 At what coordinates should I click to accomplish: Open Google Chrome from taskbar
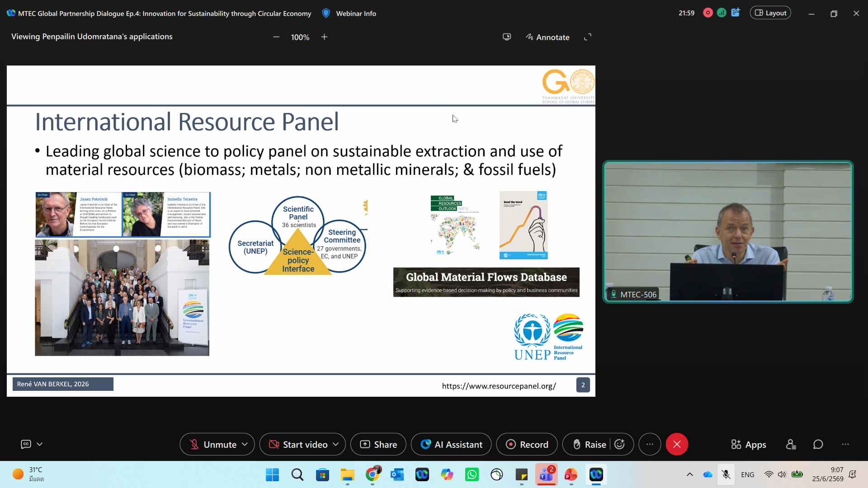(x=372, y=474)
